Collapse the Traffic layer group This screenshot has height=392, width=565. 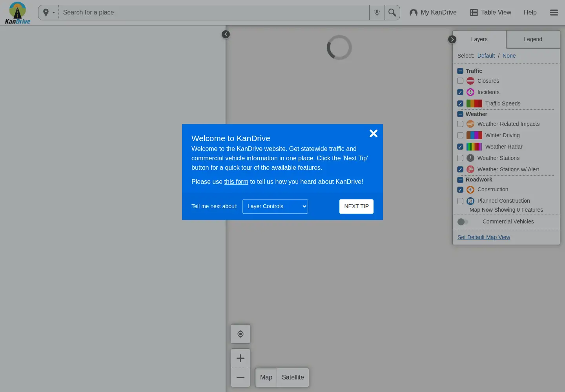460,71
